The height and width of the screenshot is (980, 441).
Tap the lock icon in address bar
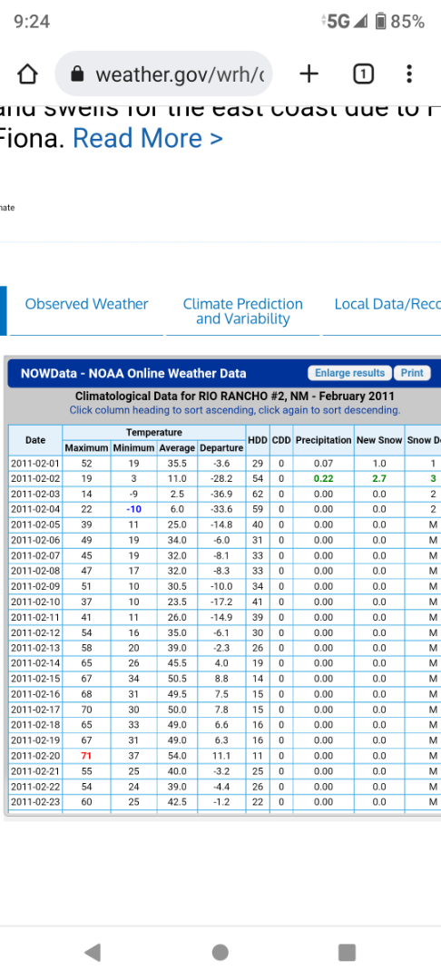[x=77, y=75]
